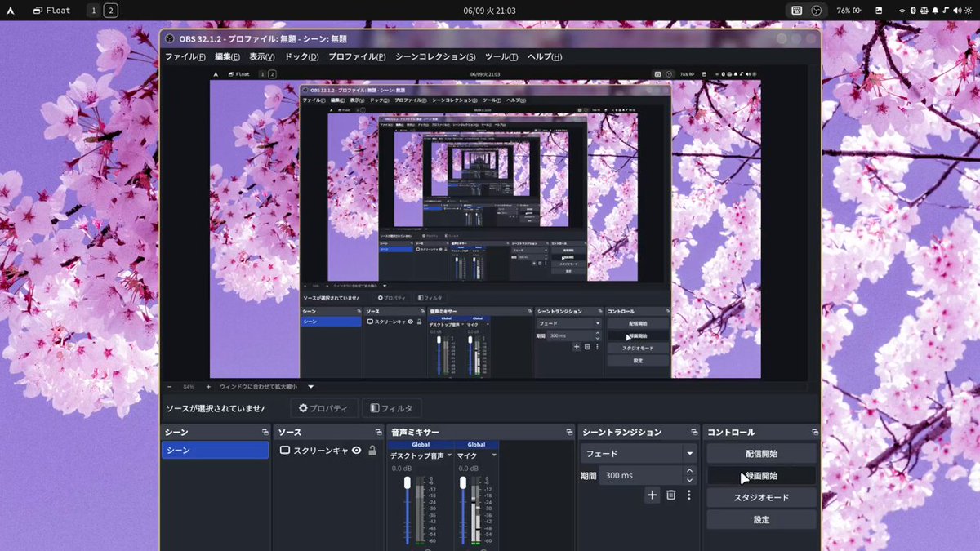Adjust the マイク volume slider

[x=463, y=510]
